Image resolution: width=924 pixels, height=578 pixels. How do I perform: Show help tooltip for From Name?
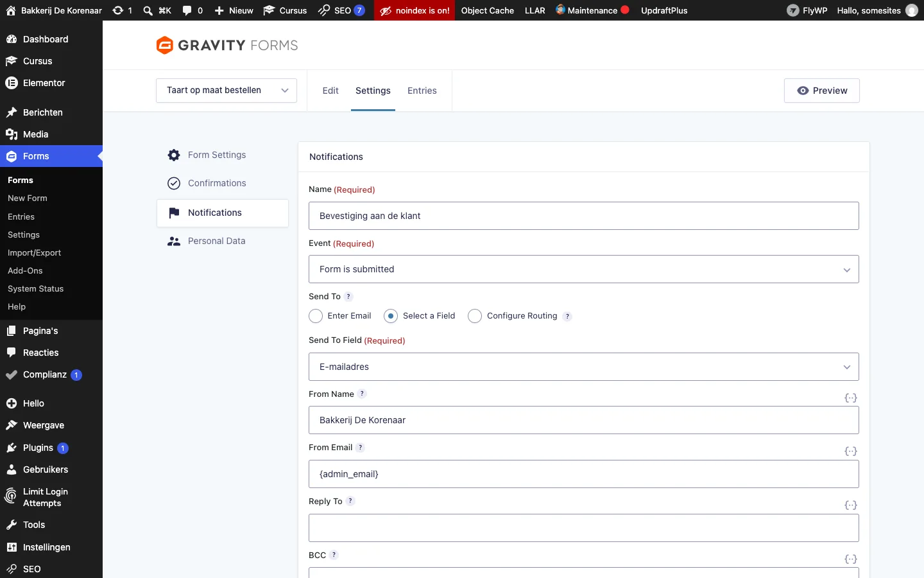click(x=362, y=394)
